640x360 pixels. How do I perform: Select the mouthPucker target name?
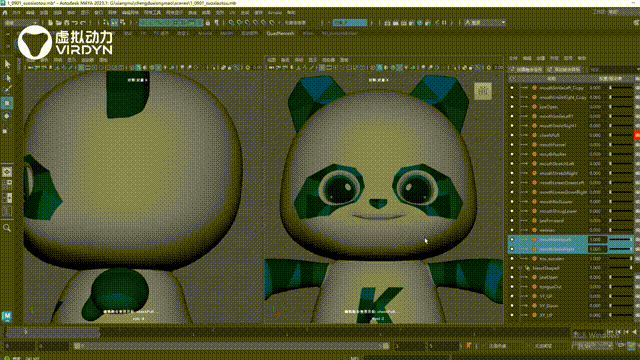pos(553,154)
